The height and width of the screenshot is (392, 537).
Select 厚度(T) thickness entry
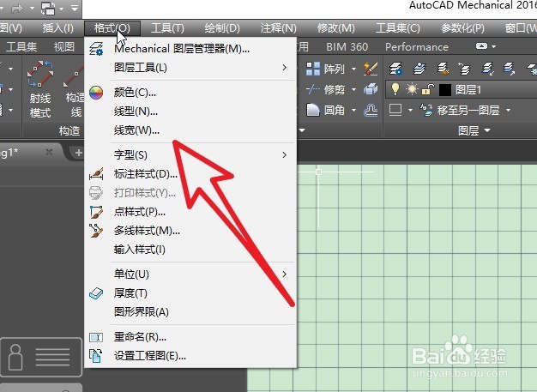tap(190, 293)
